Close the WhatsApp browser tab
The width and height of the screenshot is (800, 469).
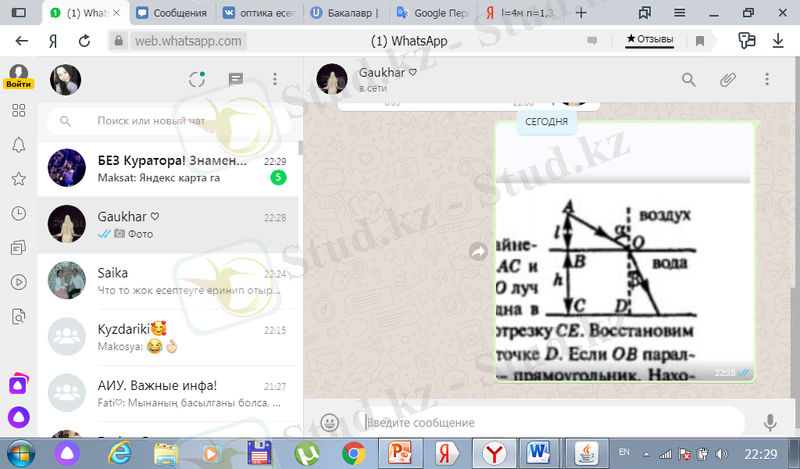point(117,13)
